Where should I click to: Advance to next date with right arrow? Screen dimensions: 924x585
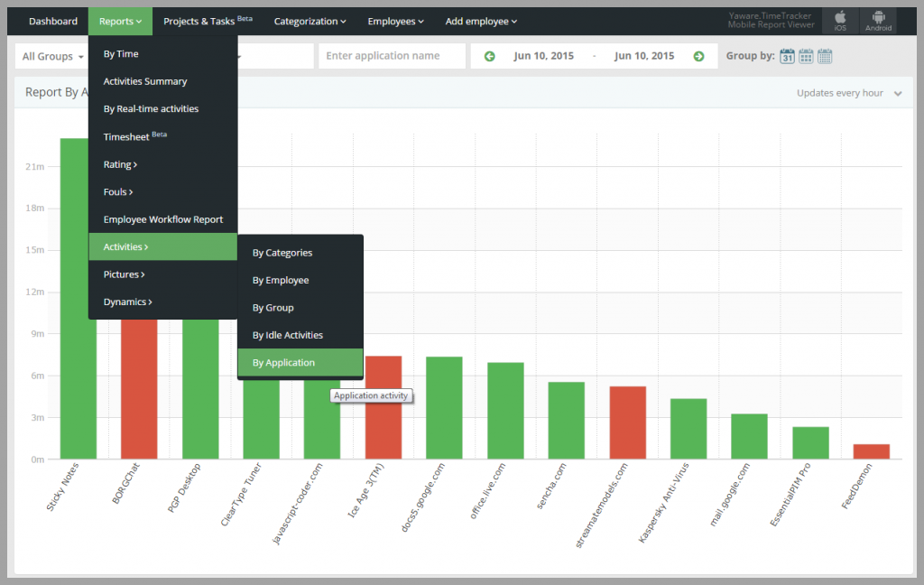coord(698,56)
